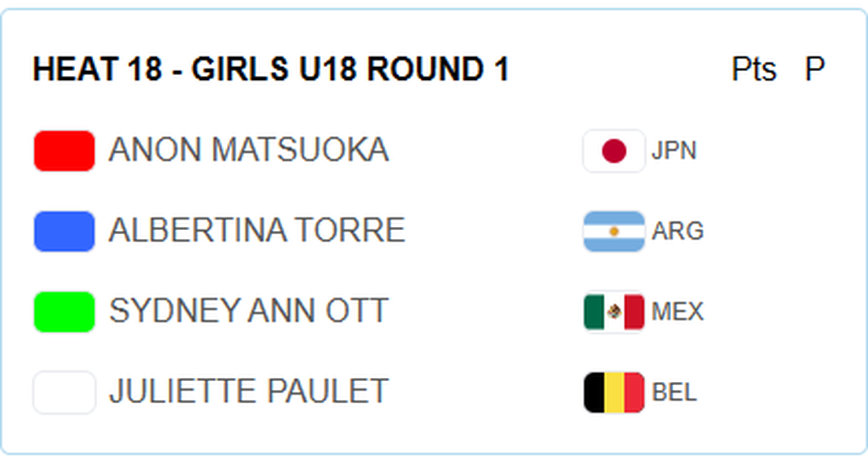The width and height of the screenshot is (868, 457).
Task: Click the P column header
Action: click(x=815, y=69)
